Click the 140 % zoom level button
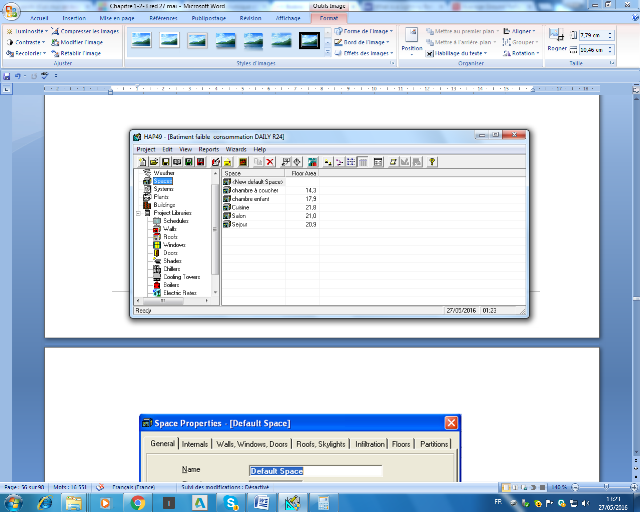 coord(559,487)
